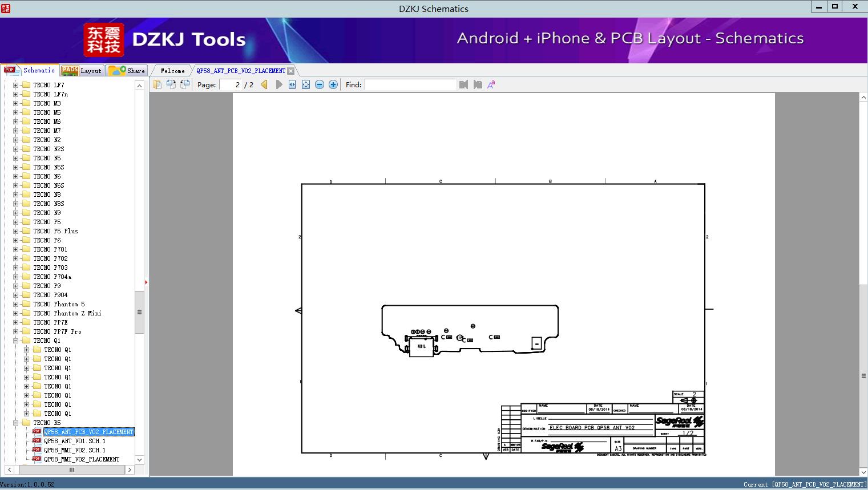This screenshot has width=868, height=490.
Task: Click the fit width icon
Action: (x=292, y=84)
